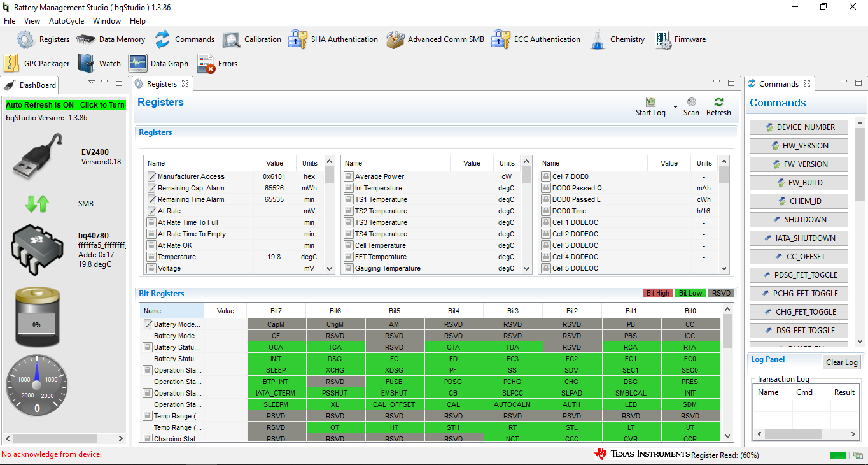Viewport: 868px width, 465px height.
Task: Toggle the Auto Refresh ON banner
Action: point(66,105)
